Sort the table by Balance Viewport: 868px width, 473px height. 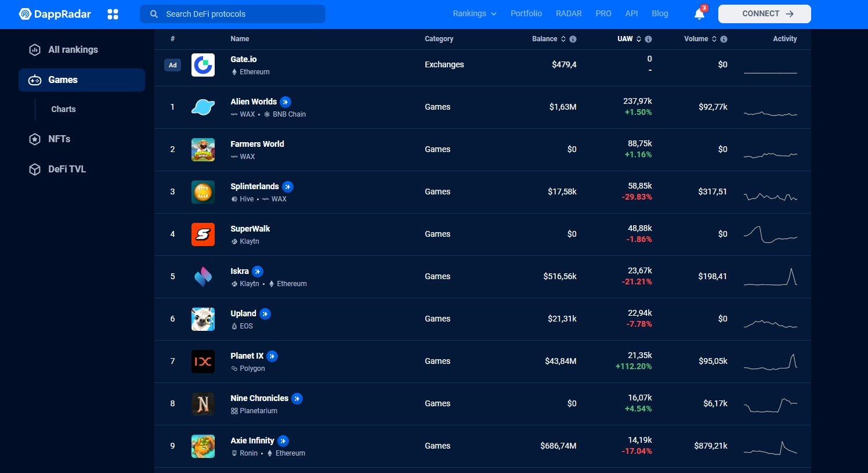[x=549, y=39]
